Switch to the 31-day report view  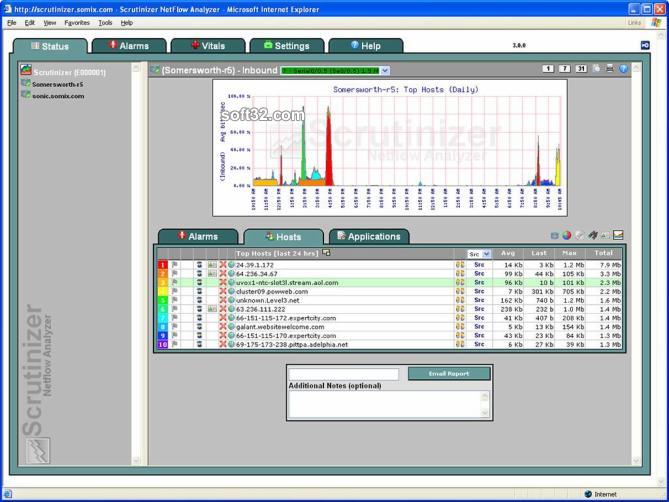click(x=581, y=69)
